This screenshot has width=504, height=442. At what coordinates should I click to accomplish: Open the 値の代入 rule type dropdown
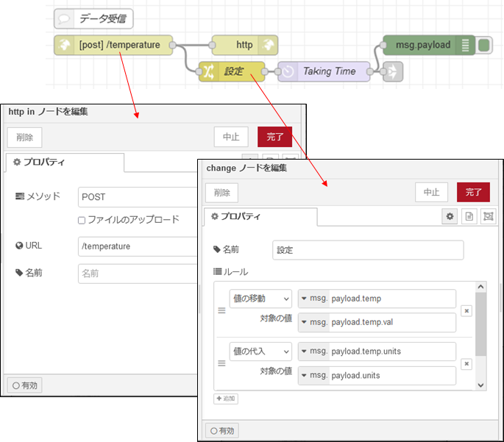[260, 351]
